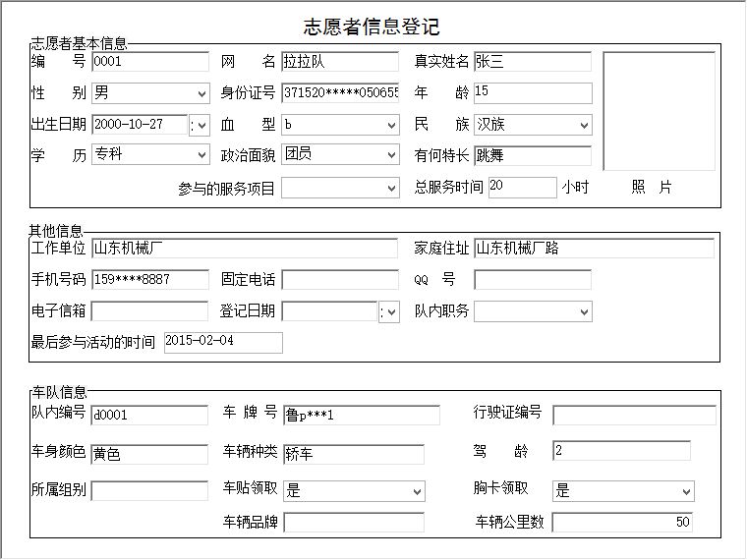Click the 其他信息 group label
The image size is (747, 560).
click(56, 232)
